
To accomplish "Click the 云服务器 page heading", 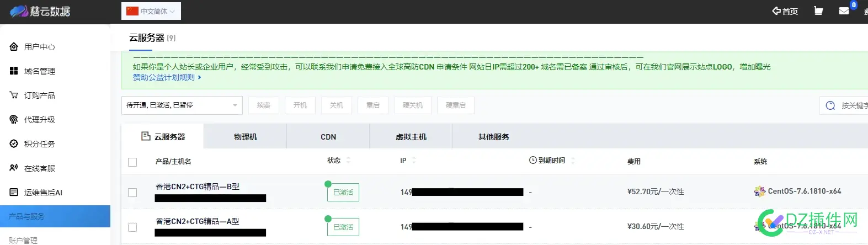I will coord(147,38).
